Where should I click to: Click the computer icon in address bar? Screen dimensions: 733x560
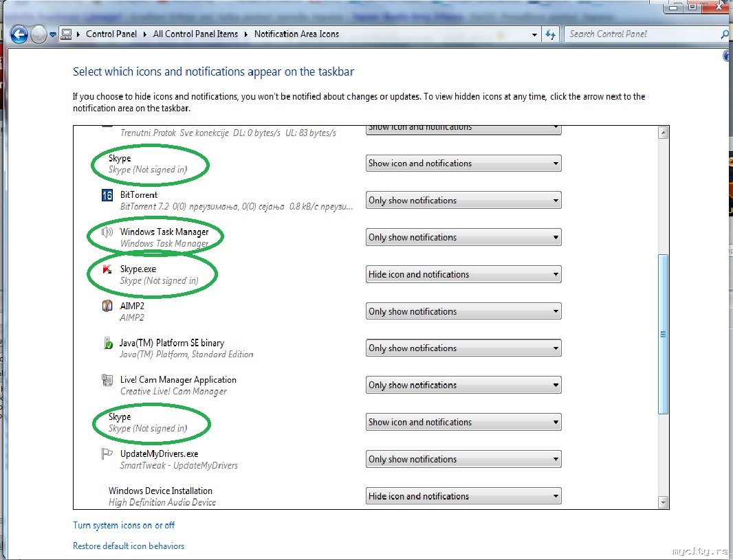tap(67, 34)
